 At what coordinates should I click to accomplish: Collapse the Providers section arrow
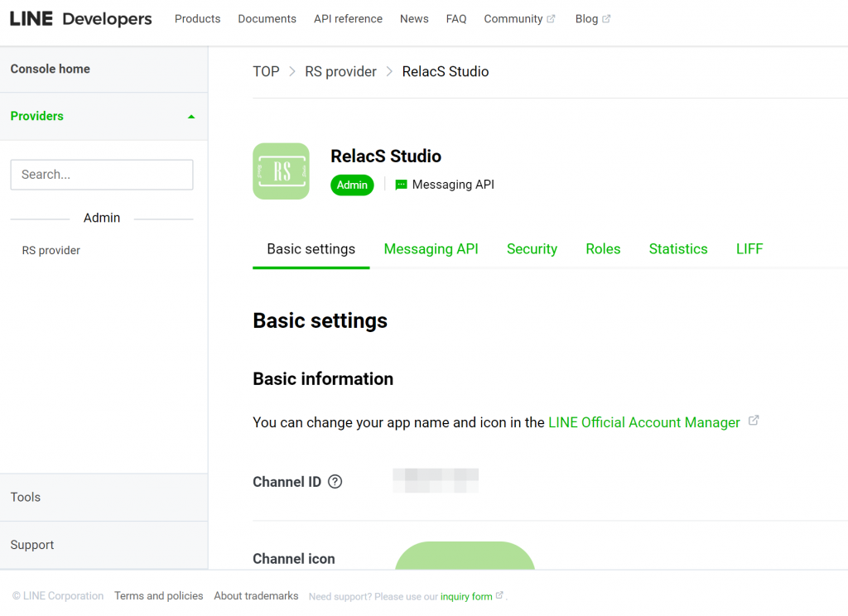(191, 117)
